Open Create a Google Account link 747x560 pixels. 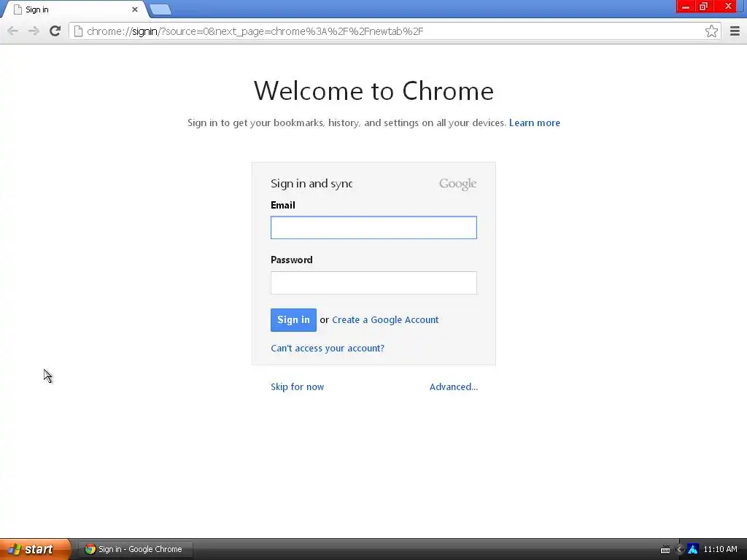pos(385,320)
